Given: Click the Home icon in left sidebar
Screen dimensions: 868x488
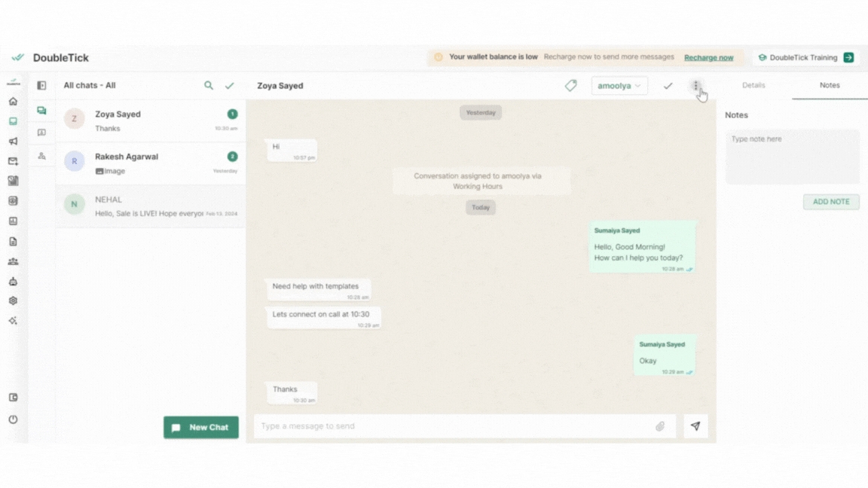Looking at the screenshot, I should click(13, 102).
